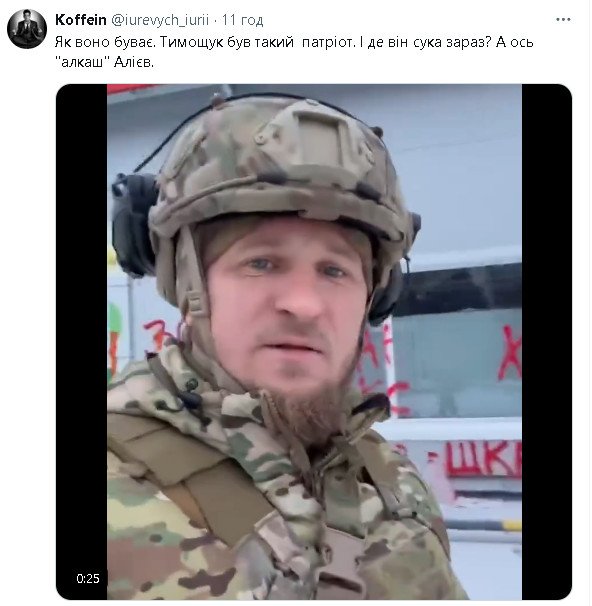Open the three-dot more options menu
Image resolution: width=592 pixels, height=606 pixels.
(x=563, y=19)
